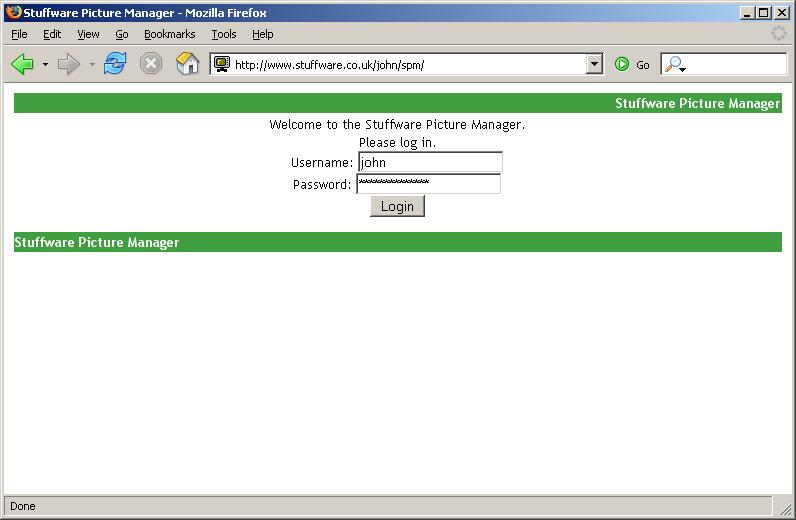Close the Firefox window

click(782, 13)
